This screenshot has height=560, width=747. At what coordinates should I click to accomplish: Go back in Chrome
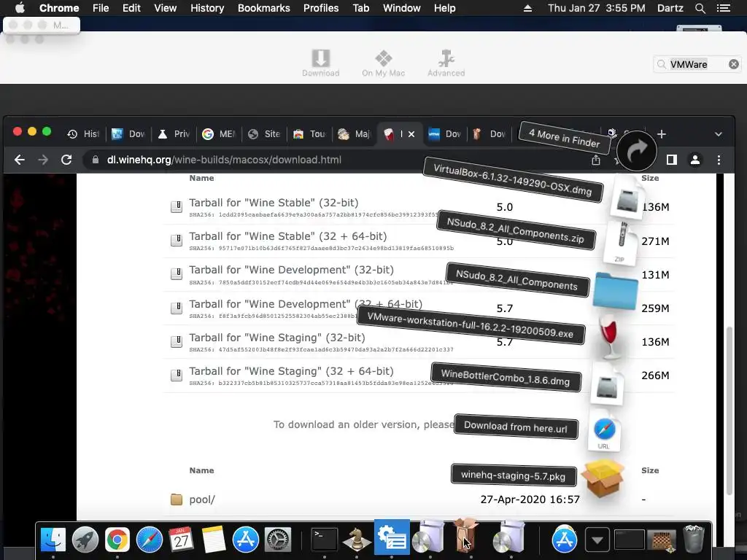tap(20, 160)
